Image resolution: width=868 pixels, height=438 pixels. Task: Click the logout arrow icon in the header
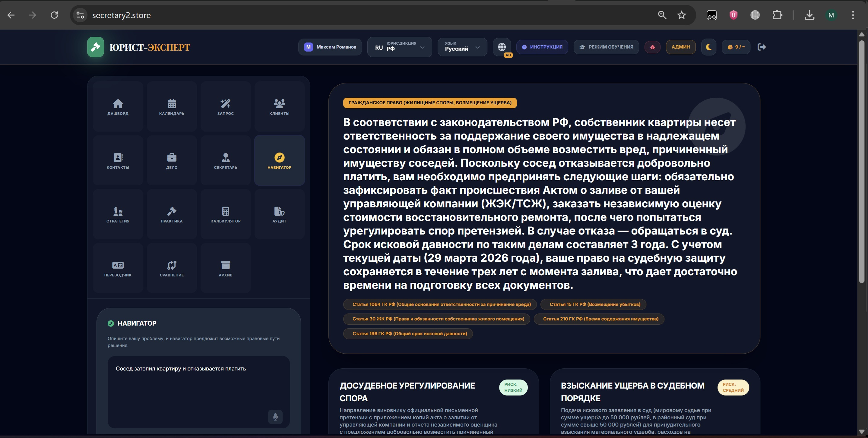[762, 47]
